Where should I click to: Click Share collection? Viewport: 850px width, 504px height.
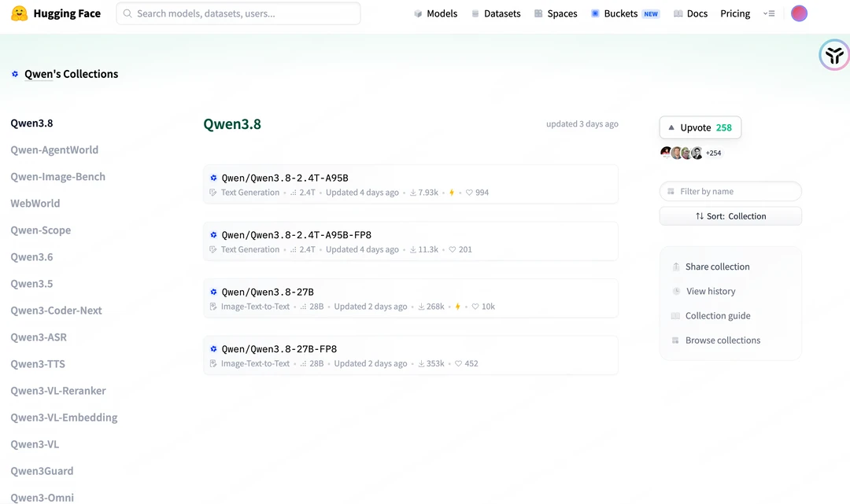point(717,267)
